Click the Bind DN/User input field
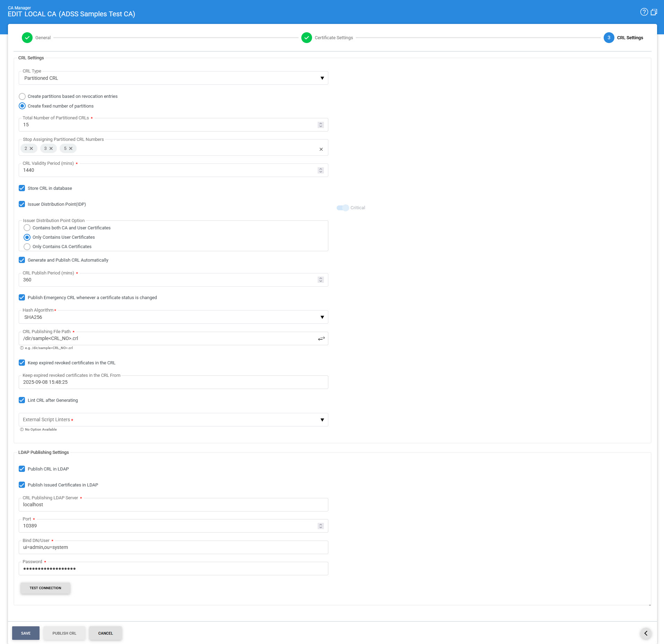Screen dimensions: 664x644 click(173, 548)
